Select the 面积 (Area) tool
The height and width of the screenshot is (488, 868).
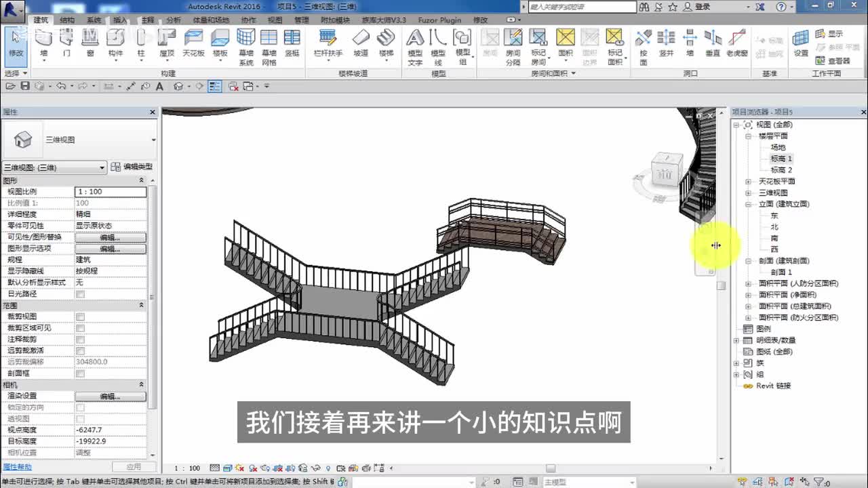[x=565, y=43]
